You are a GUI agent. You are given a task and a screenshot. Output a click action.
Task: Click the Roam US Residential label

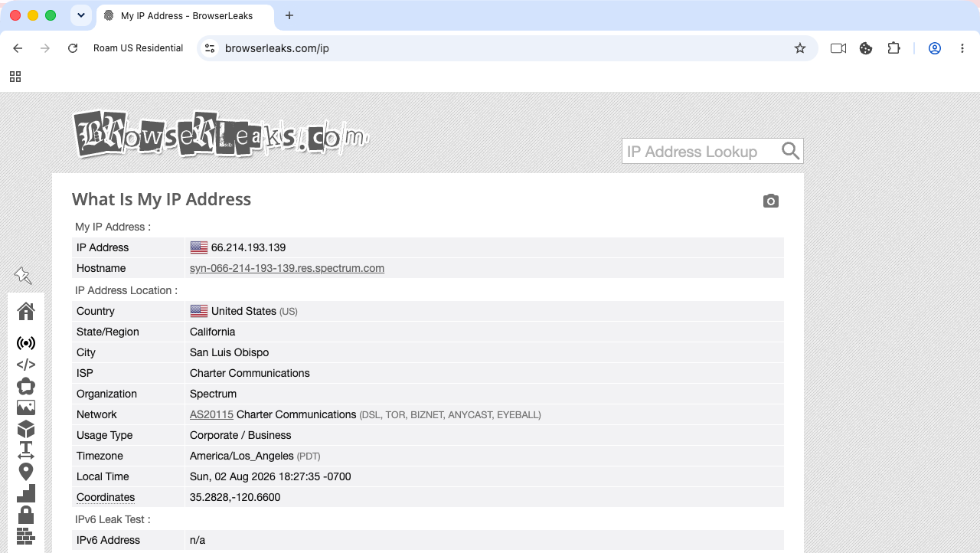[x=138, y=48]
